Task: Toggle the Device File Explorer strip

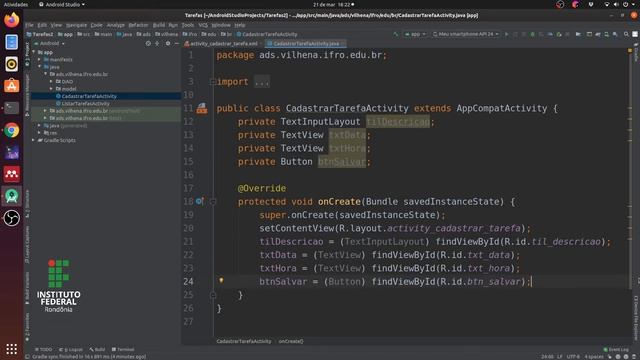Action: pyautogui.click(x=636, y=318)
